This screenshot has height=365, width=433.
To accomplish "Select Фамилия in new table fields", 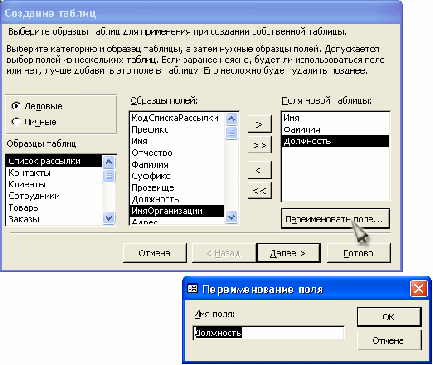I will coord(335,129).
